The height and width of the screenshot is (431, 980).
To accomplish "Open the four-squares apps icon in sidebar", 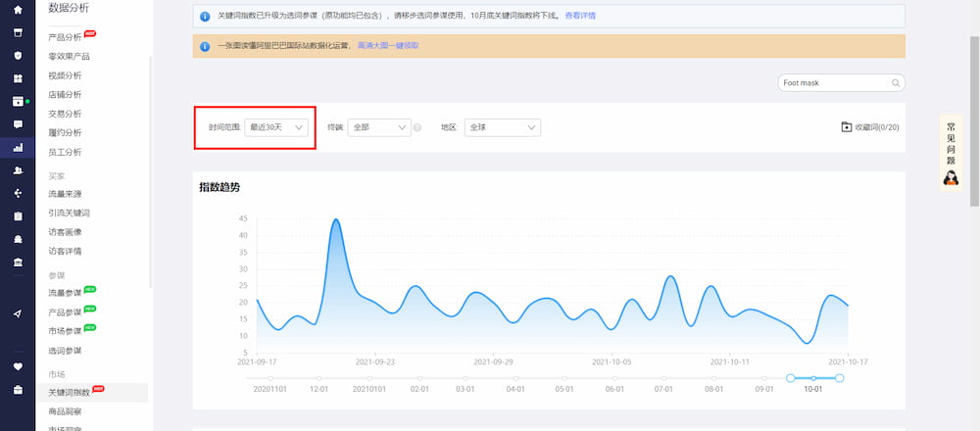I will (18, 78).
